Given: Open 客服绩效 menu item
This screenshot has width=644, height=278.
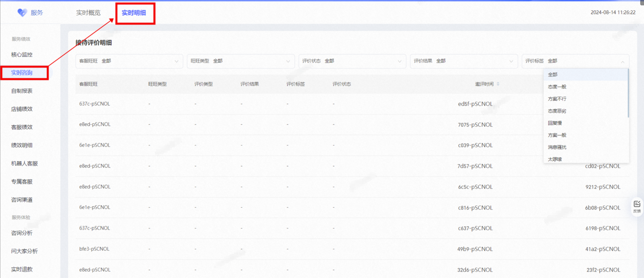Looking at the screenshot, I should [x=22, y=127].
